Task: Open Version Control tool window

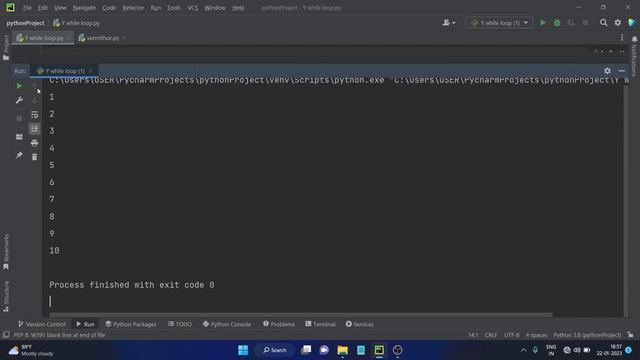Action: [x=42, y=324]
